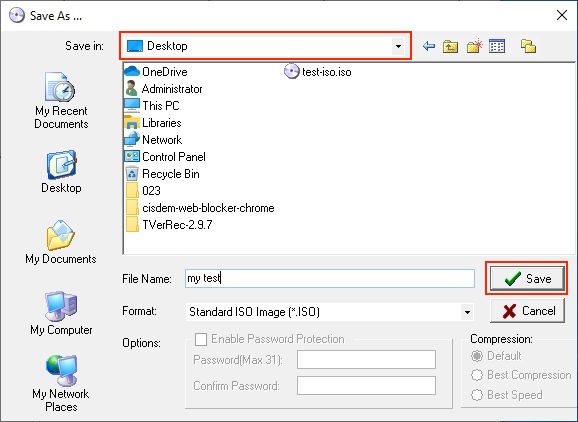The width and height of the screenshot is (578, 422).
Task: Go up one folder level icon
Action: point(450,46)
